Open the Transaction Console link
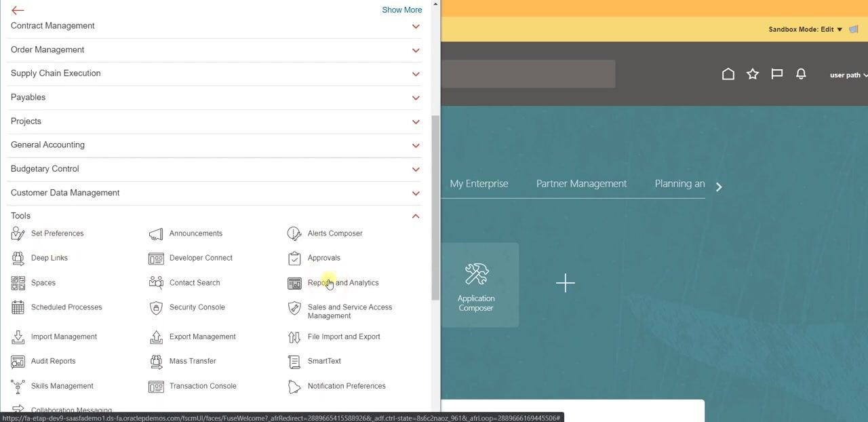 click(203, 386)
